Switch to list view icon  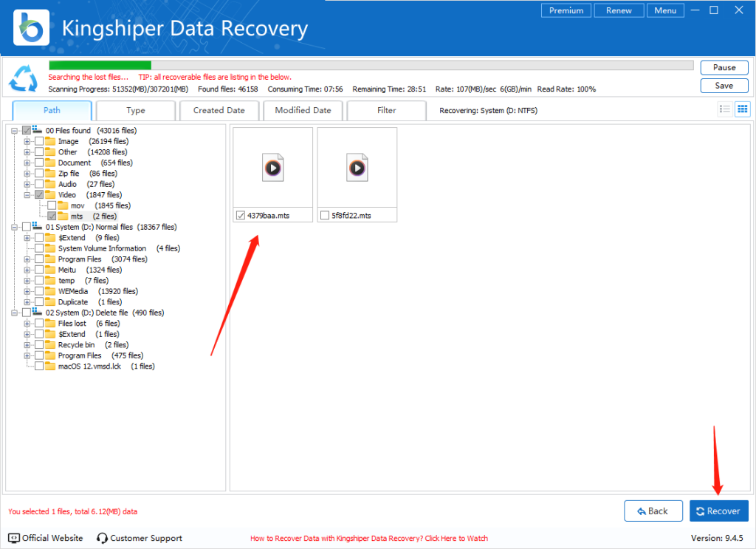725,109
